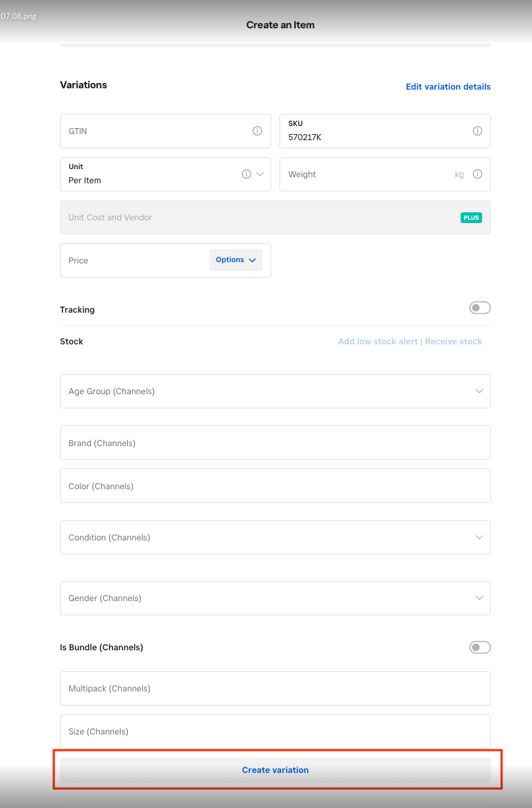The width and height of the screenshot is (532, 808).
Task: Focus the Weight input field
Action: pos(385,174)
